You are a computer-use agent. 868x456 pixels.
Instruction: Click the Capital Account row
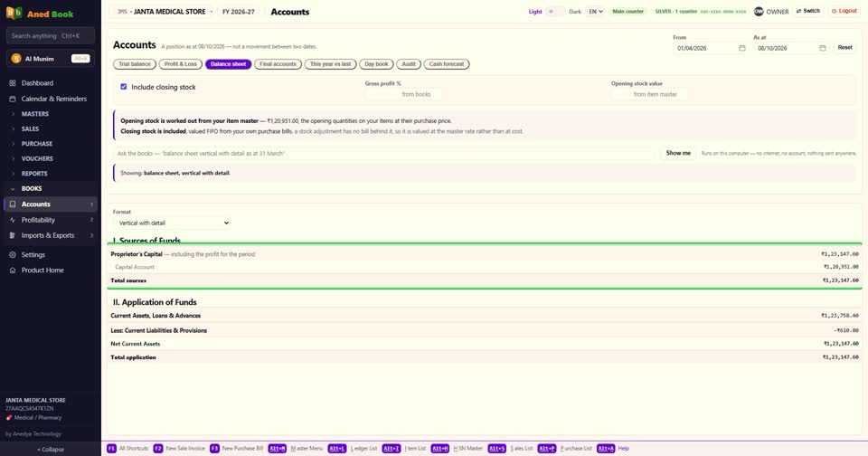point(485,267)
